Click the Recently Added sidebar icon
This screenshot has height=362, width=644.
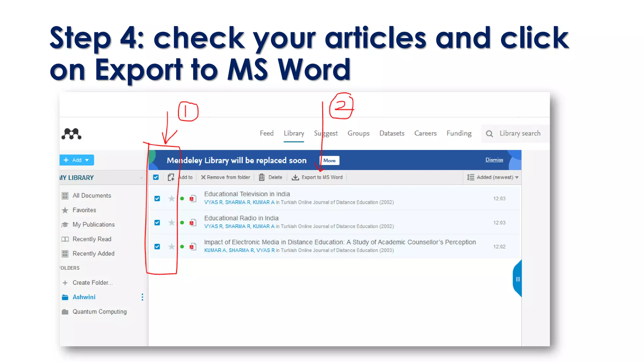coord(65,254)
